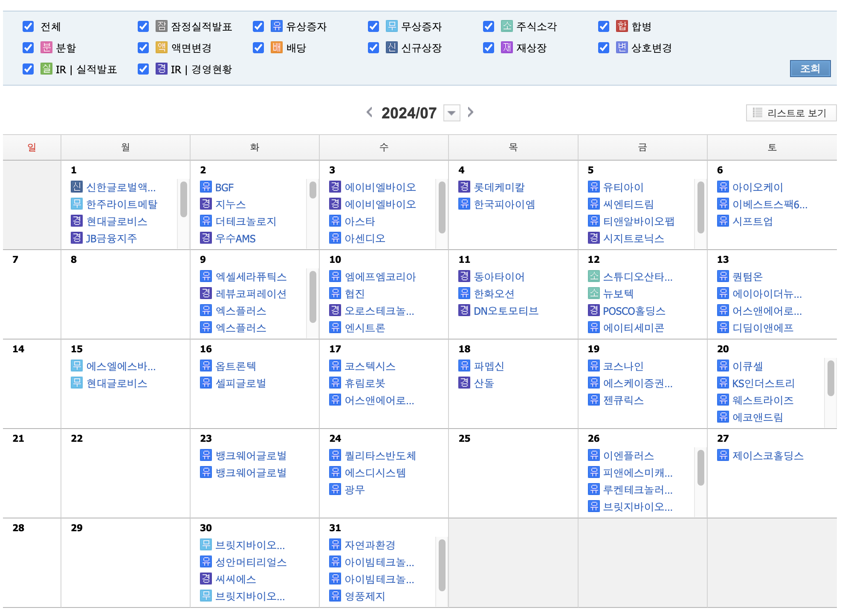Image resolution: width=845 pixels, height=616 pixels.
Task: Click the stock cancellation (주식소각) green icon
Action: point(506,26)
